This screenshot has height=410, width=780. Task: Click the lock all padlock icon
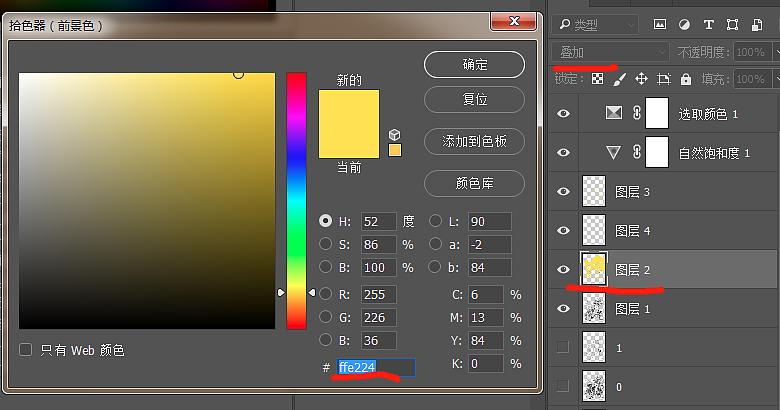coord(686,79)
